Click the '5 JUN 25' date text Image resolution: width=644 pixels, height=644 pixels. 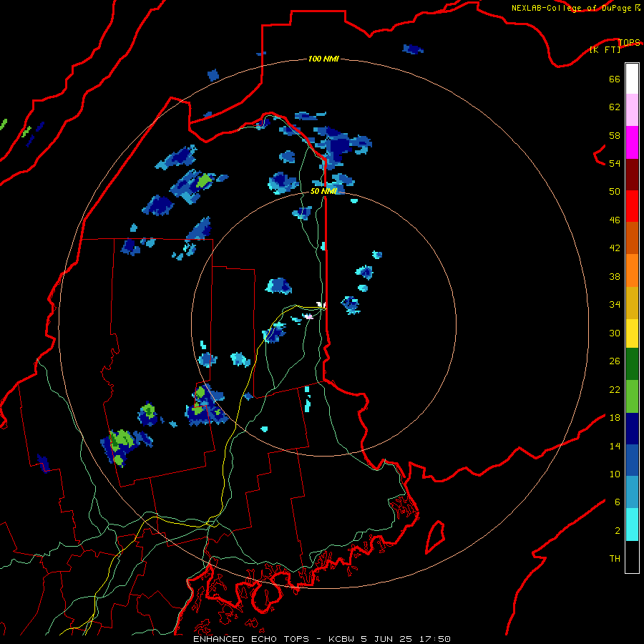pyautogui.click(x=386, y=639)
